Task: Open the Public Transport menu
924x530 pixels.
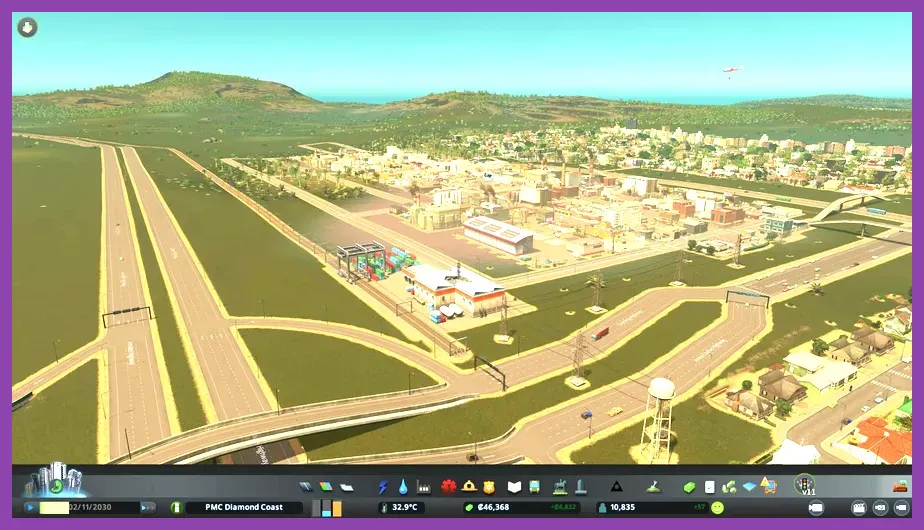Action: [534, 487]
